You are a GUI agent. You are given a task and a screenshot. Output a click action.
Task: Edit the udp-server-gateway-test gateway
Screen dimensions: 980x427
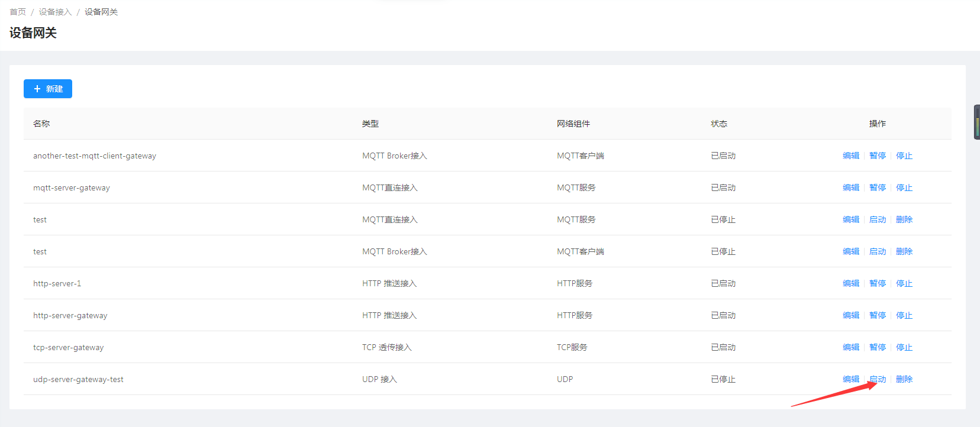[850, 379]
